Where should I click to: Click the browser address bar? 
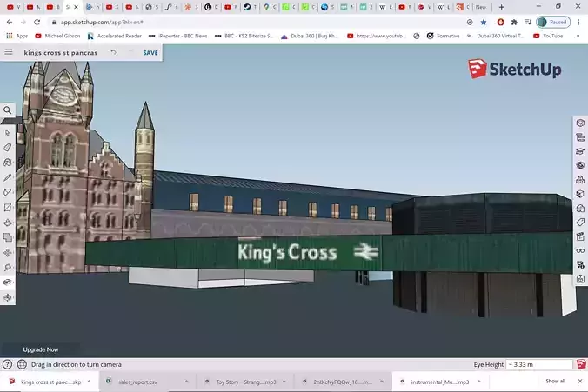coord(258,22)
